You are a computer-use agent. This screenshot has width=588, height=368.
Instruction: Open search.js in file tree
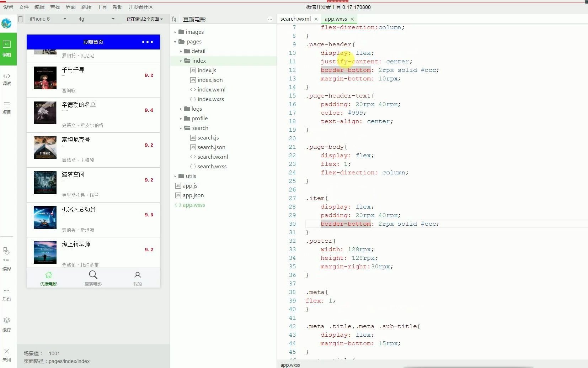[x=208, y=138]
